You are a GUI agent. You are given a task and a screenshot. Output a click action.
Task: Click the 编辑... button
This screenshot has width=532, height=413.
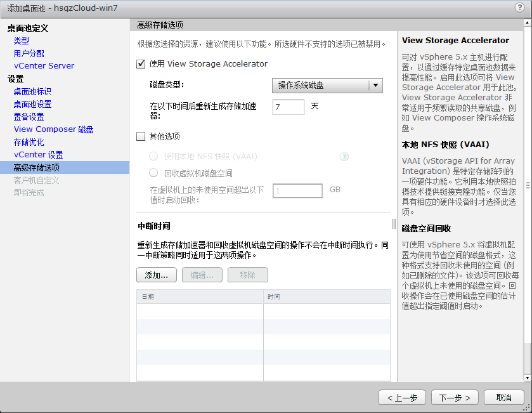[202, 275]
